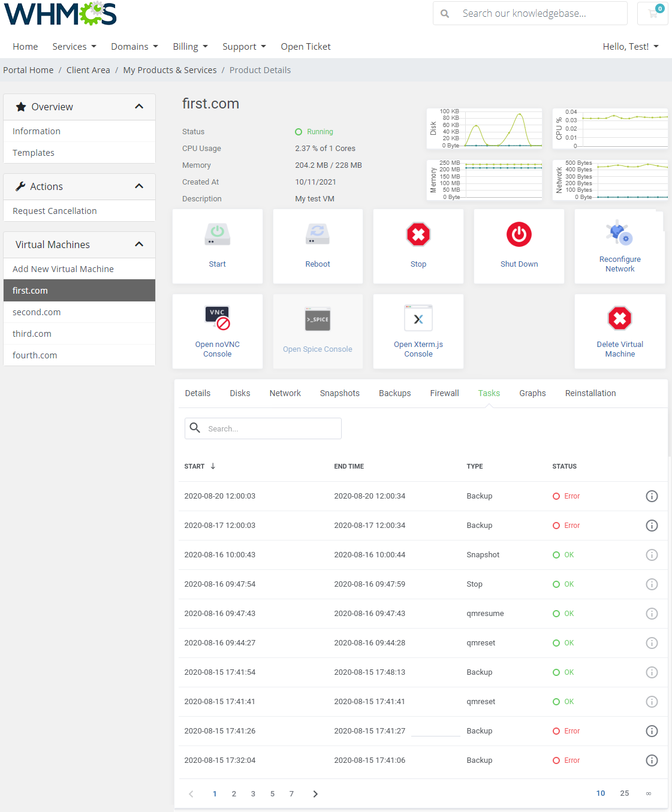Show info for the Stop task
This screenshot has height=812, width=672.
point(652,584)
